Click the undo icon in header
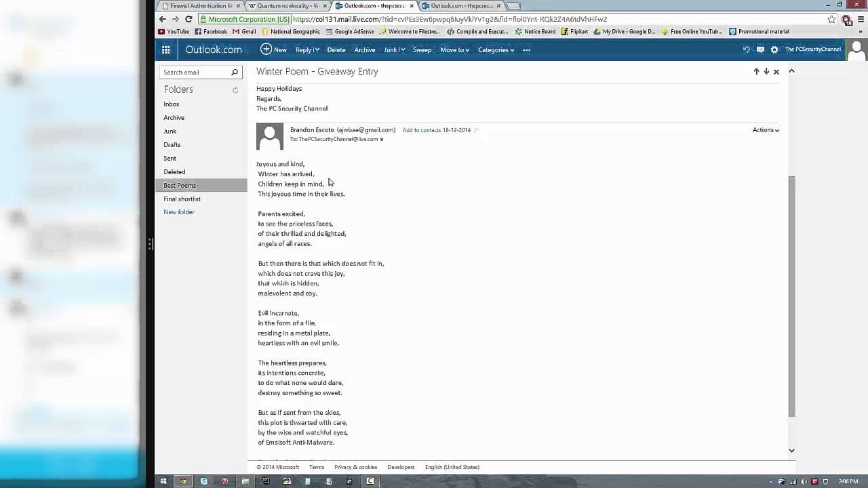The width and height of the screenshot is (868, 488). [x=747, y=49]
